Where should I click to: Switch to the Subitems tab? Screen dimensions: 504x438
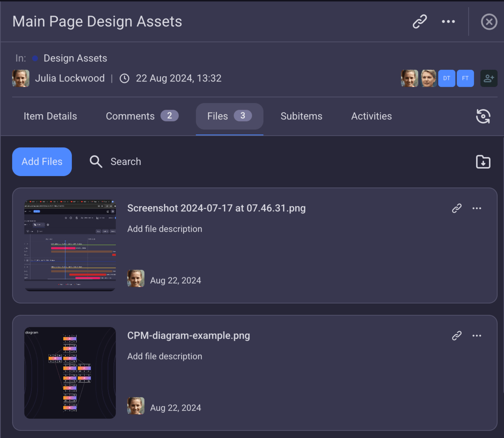[x=301, y=116]
